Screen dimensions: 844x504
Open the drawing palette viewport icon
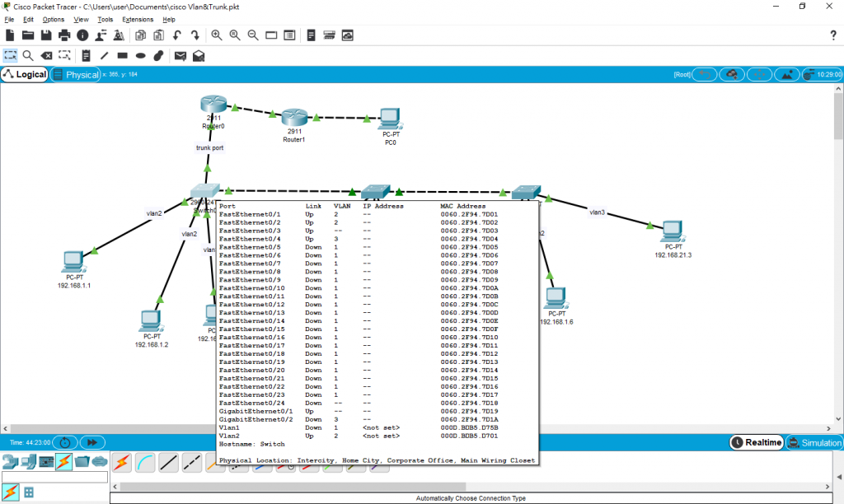[271, 35]
